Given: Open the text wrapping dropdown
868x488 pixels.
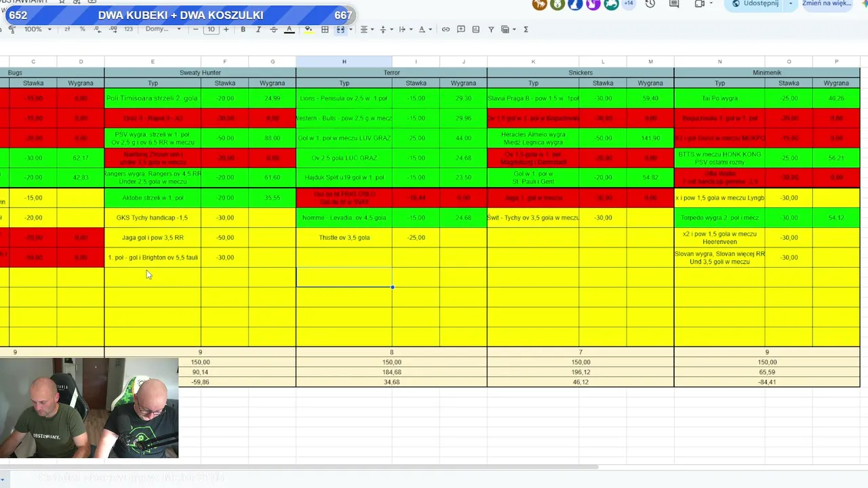Looking at the screenshot, I should pos(405,30).
